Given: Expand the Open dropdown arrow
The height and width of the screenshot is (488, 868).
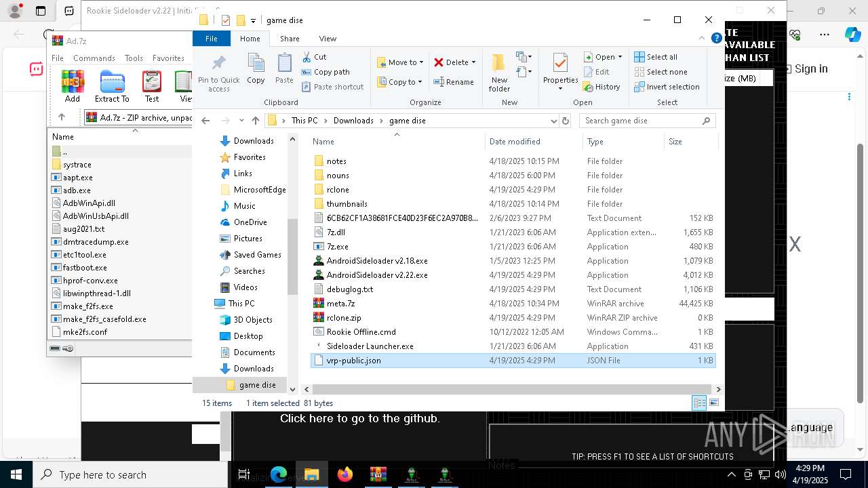Looking at the screenshot, I should [x=620, y=57].
